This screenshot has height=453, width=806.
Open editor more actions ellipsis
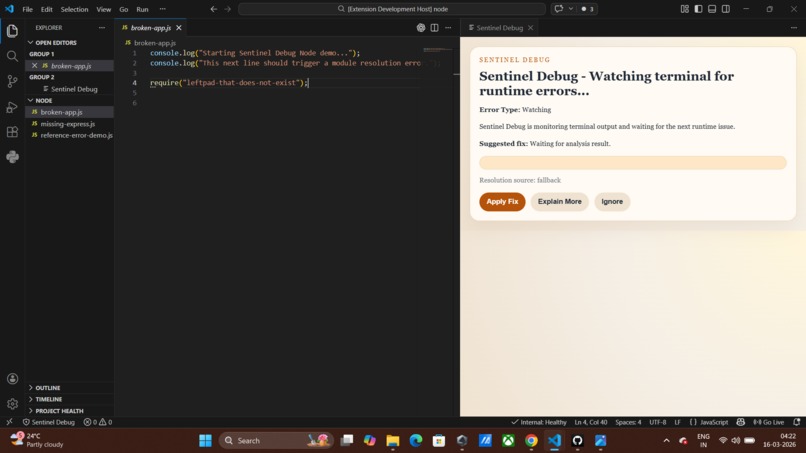pyautogui.click(x=448, y=28)
